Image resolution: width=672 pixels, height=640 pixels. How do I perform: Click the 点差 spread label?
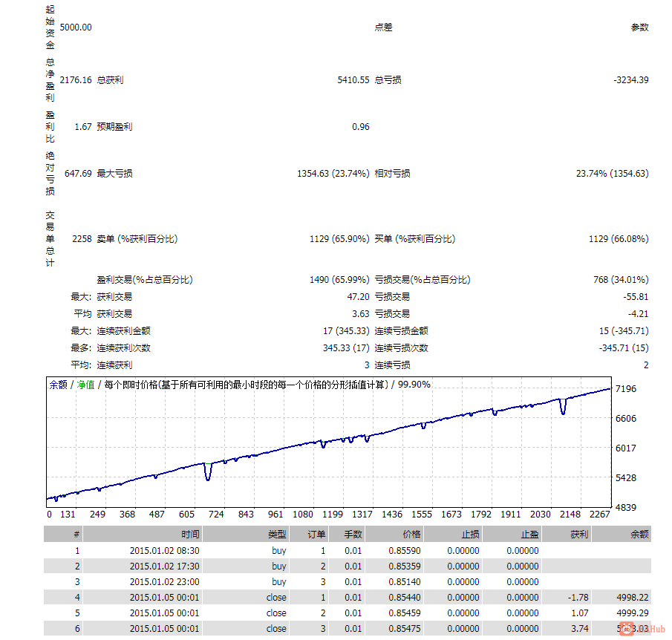[384, 27]
